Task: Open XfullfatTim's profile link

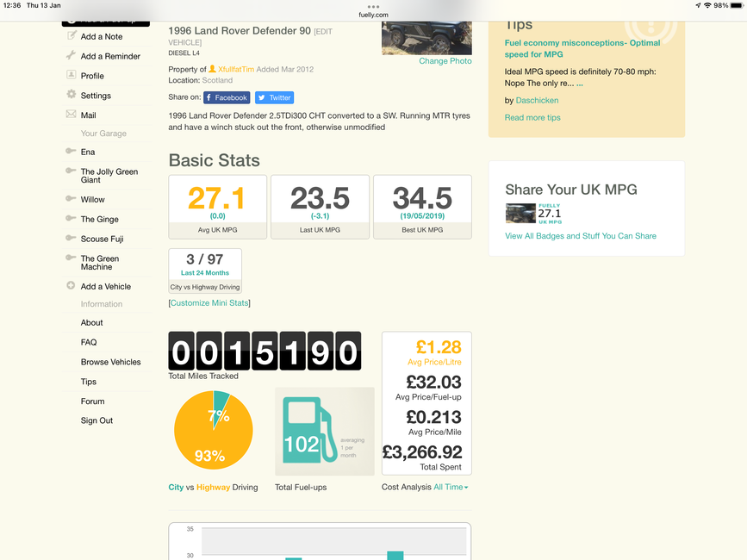Action: tap(236, 69)
